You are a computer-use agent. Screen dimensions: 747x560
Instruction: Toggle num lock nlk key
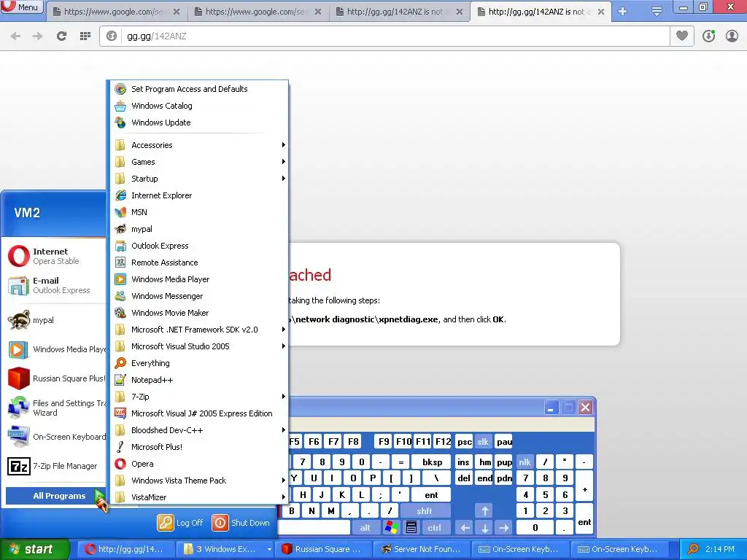[x=525, y=462]
